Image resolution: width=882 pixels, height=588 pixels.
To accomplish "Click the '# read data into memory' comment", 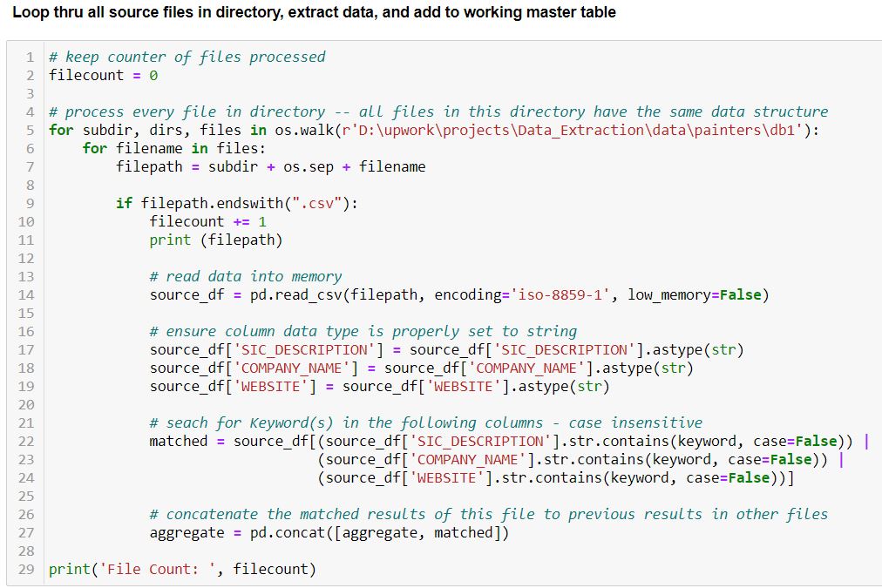I will tap(245, 276).
